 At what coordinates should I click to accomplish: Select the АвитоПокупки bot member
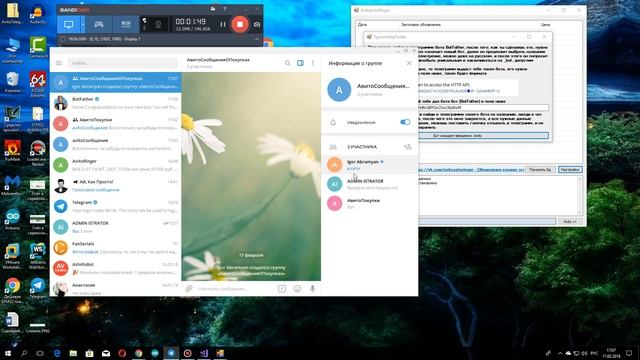(370, 203)
